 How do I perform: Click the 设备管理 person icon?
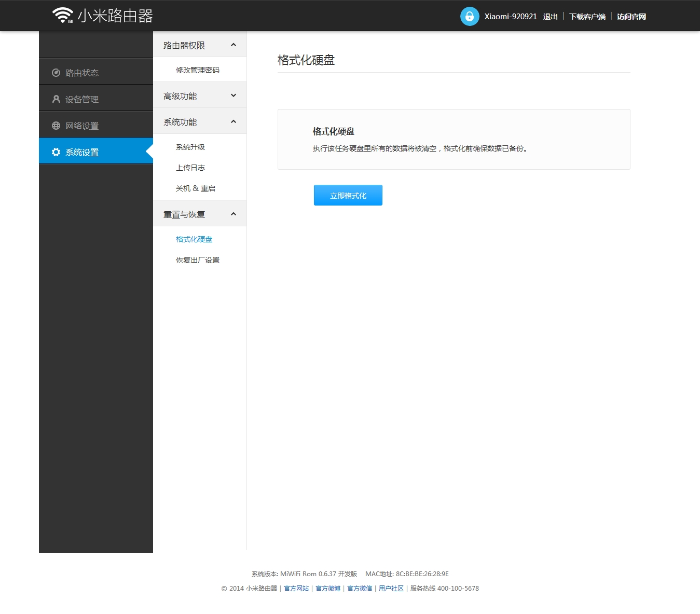coord(56,98)
